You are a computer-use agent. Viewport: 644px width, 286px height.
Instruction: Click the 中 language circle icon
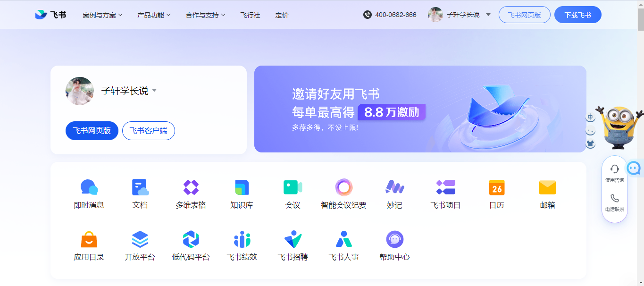(x=590, y=117)
